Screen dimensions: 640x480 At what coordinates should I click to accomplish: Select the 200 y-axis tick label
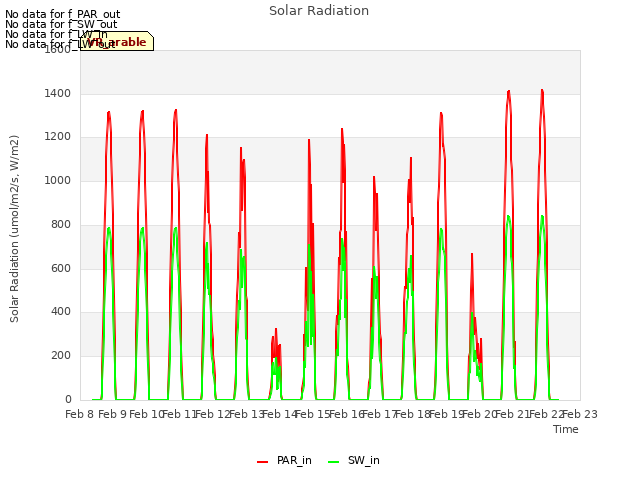click(x=61, y=356)
